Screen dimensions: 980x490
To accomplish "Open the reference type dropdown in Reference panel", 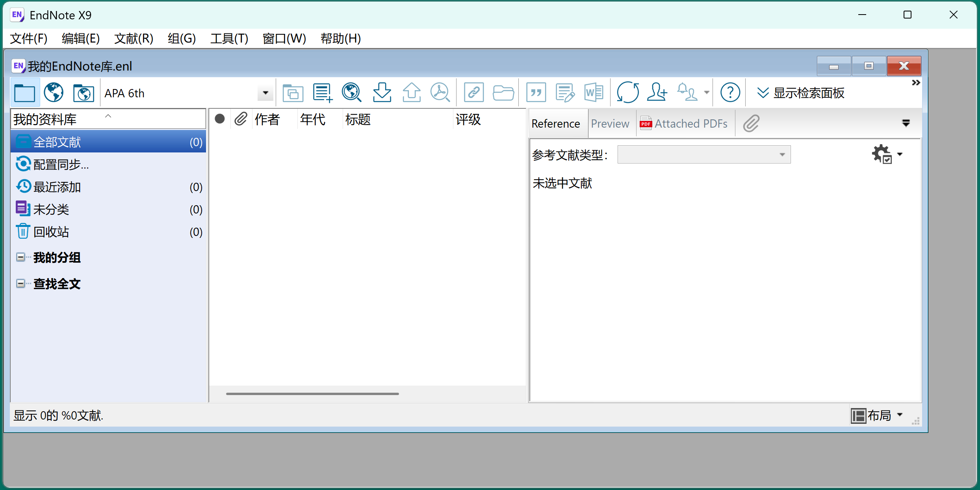I will 782,154.
